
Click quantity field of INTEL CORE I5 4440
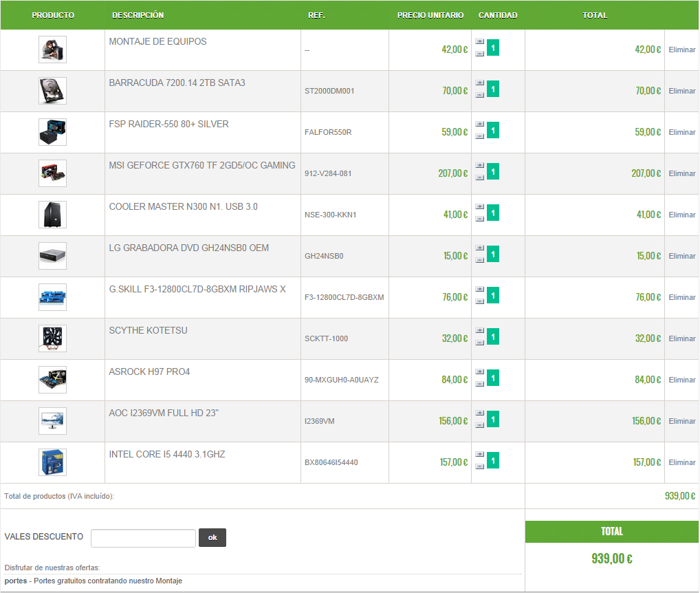click(493, 461)
